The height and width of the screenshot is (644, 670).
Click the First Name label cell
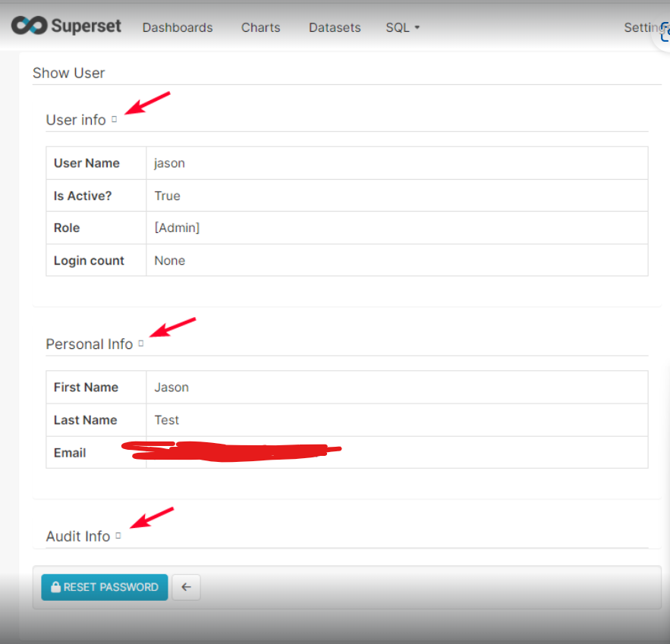(96, 388)
